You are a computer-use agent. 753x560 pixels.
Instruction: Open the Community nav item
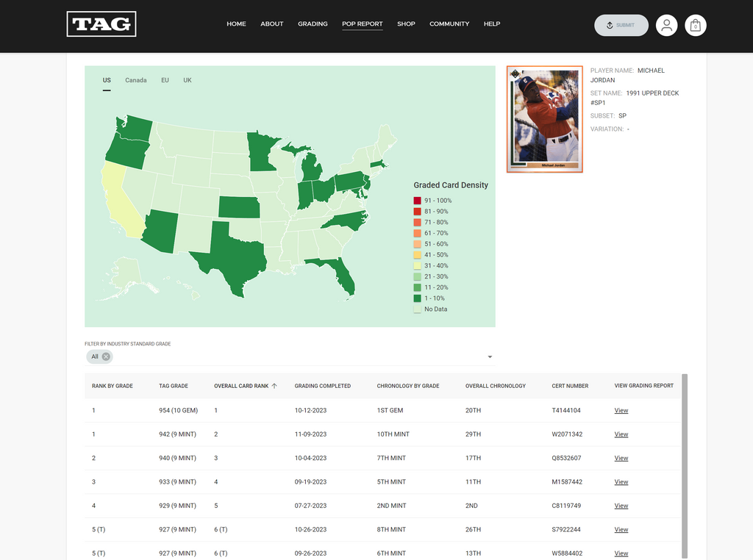coord(449,24)
